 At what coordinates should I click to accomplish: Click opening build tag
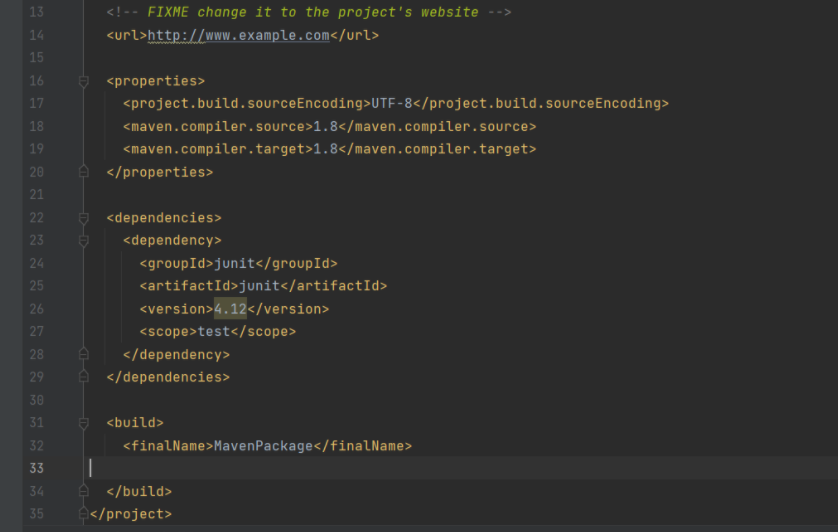coord(135,423)
